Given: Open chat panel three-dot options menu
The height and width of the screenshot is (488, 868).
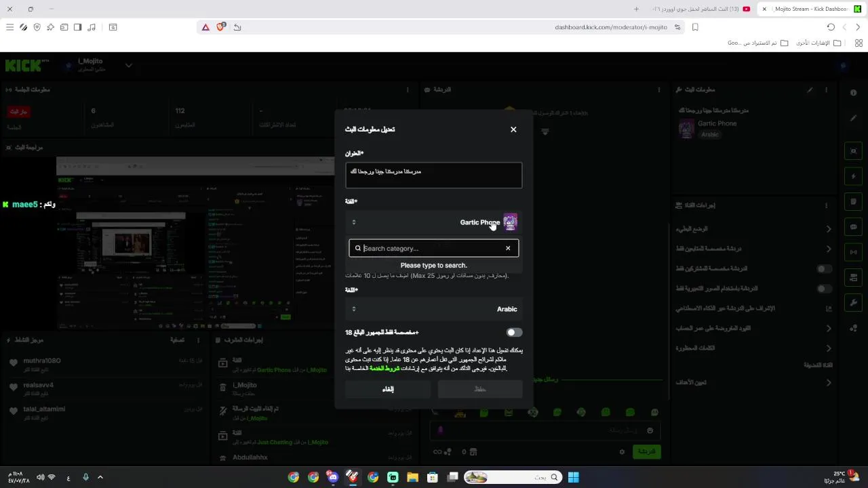Looking at the screenshot, I should [659, 89].
